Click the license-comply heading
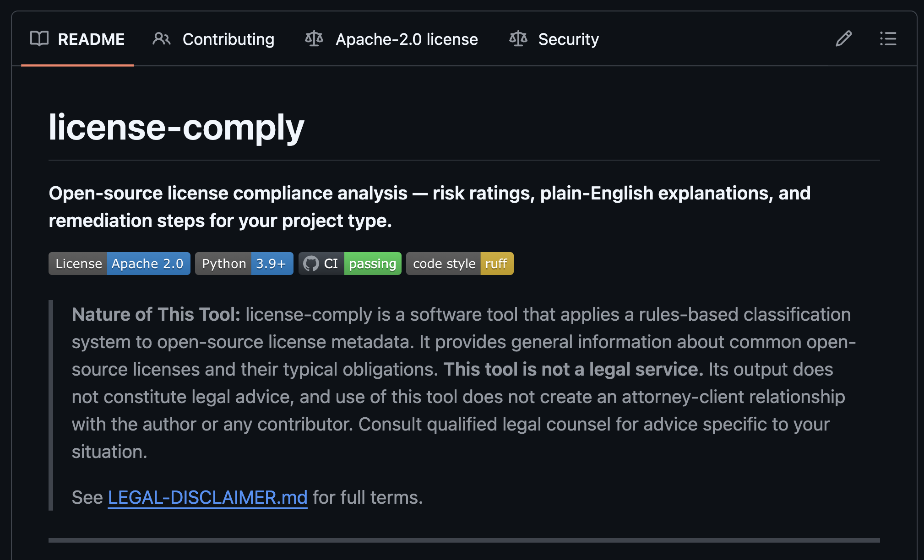 [x=176, y=127]
